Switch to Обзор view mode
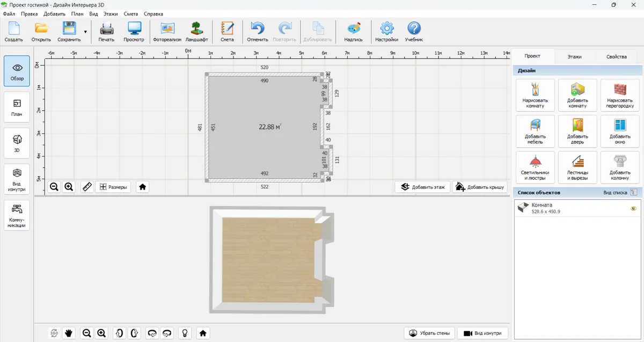This screenshot has width=644, height=342. [17, 71]
